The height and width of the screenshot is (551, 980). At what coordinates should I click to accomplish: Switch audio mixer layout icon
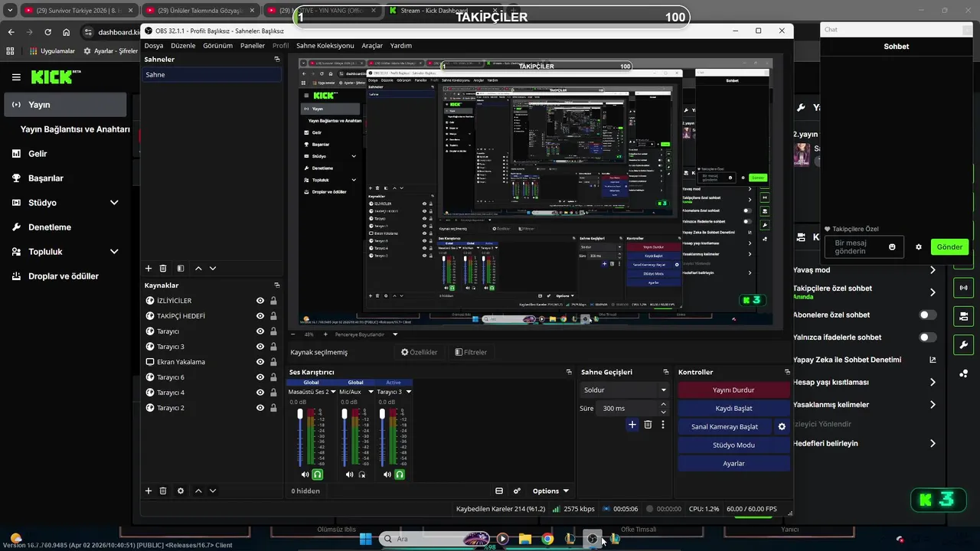coord(499,491)
